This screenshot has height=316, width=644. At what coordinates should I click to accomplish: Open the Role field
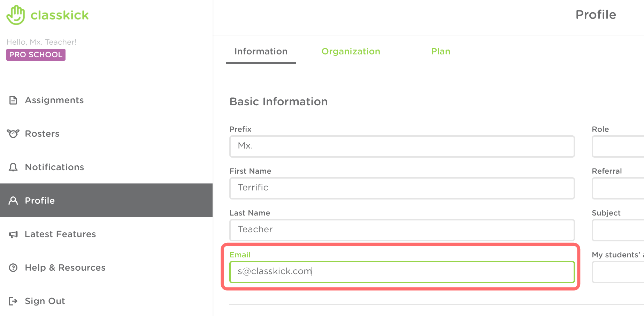pos(618,146)
